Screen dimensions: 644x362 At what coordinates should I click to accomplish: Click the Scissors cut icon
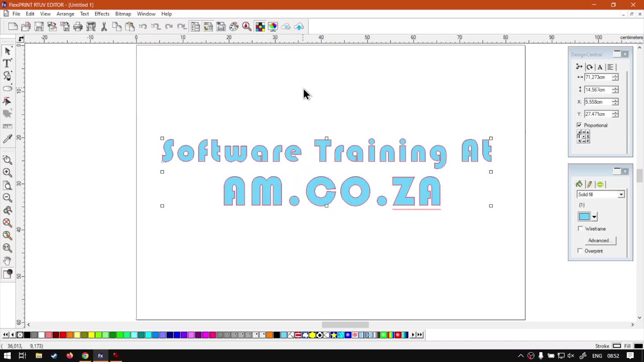(104, 27)
